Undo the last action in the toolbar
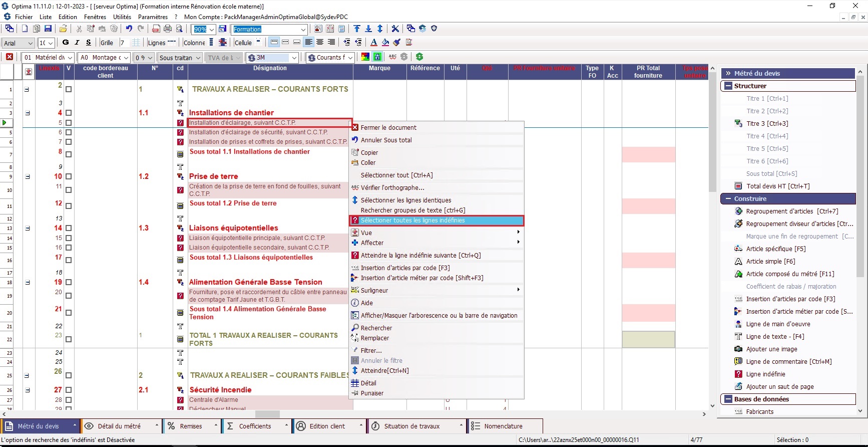868x447 pixels. pos(129,29)
